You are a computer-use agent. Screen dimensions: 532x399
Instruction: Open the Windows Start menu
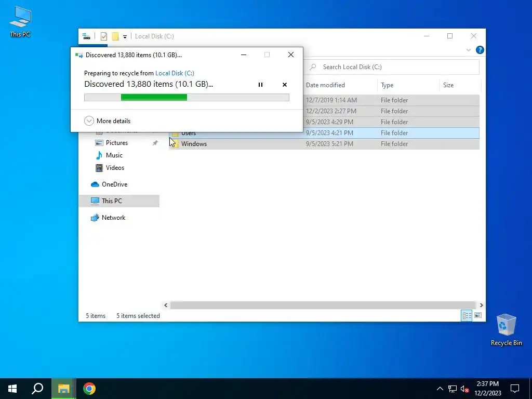tap(12, 389)
